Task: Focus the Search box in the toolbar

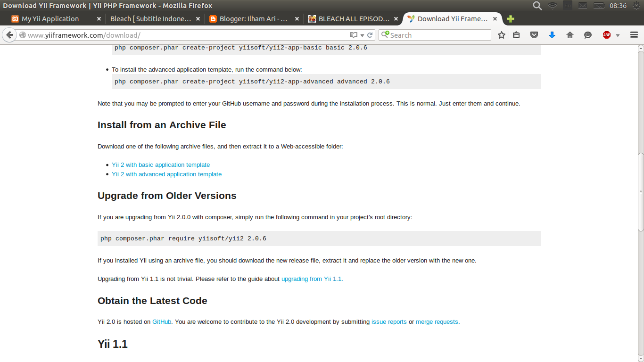Action: click(x=435, y=35)
